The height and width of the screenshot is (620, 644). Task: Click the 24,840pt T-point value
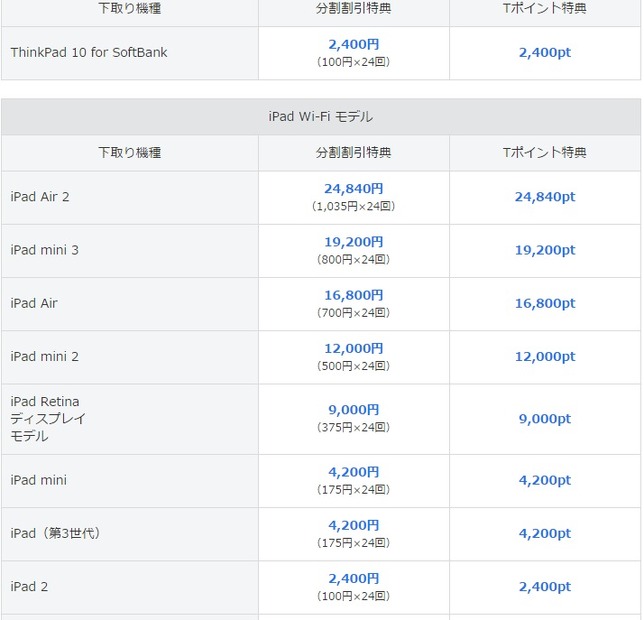(545, 197)
